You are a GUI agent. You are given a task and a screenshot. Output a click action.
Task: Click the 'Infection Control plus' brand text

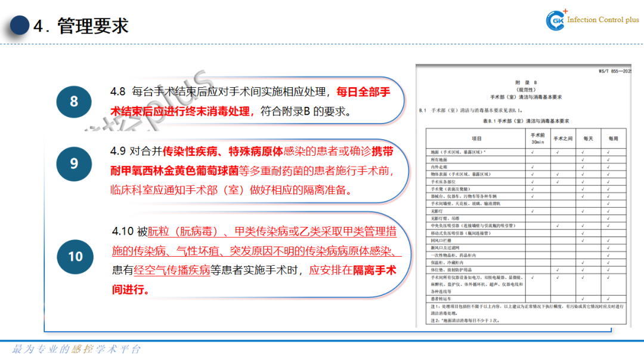603,19
